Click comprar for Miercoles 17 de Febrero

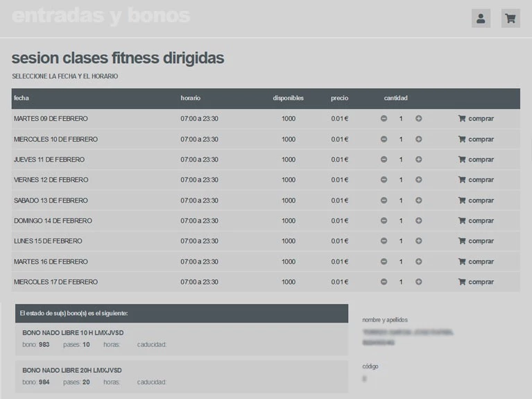tap(476, 282)
